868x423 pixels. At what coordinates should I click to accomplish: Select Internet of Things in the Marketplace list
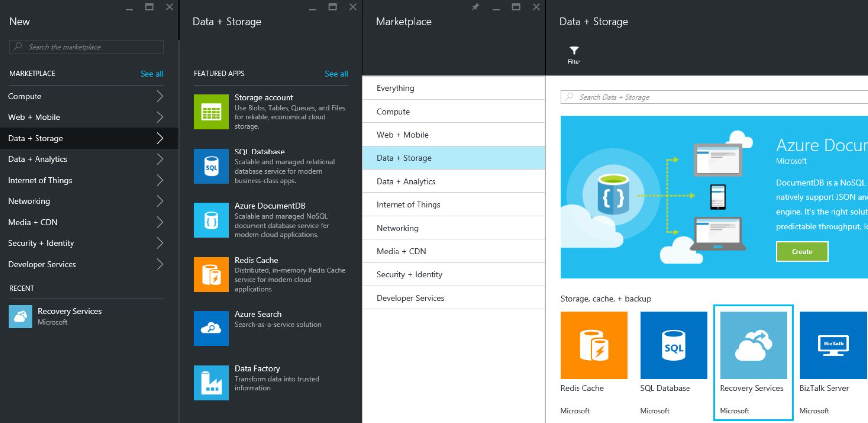454,204
